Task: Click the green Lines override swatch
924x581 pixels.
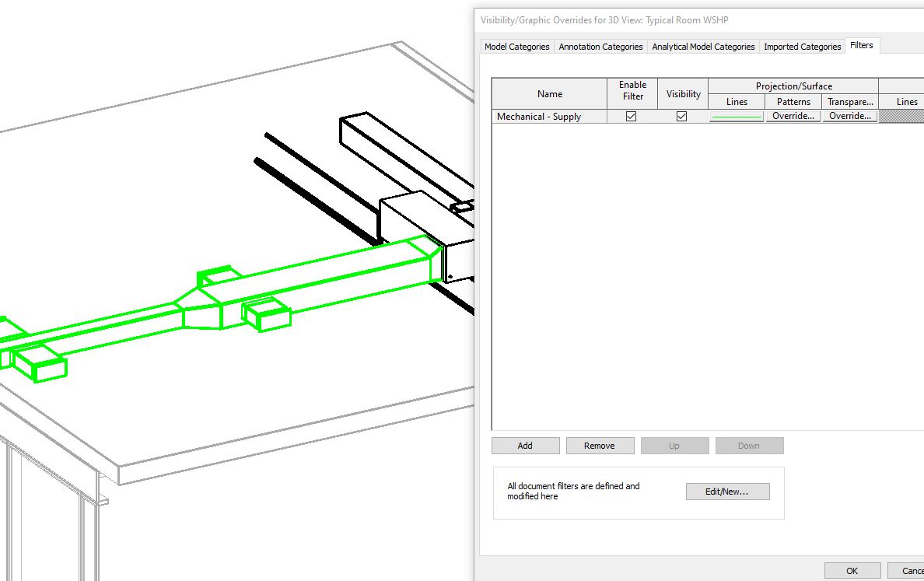Action: coord(736,115)
